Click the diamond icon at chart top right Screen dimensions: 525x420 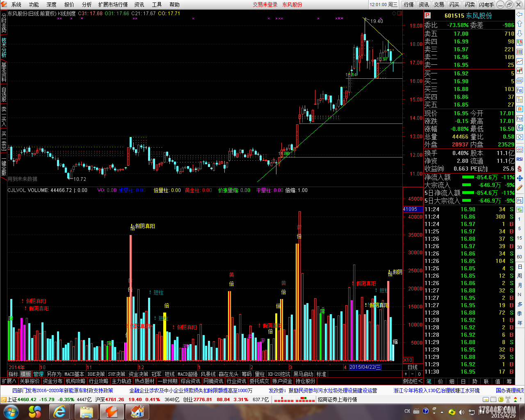394,14
